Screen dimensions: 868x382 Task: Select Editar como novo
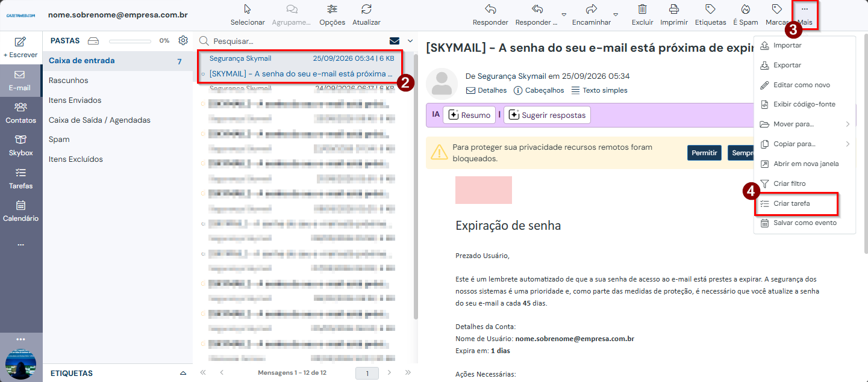(x=805, y=85)
